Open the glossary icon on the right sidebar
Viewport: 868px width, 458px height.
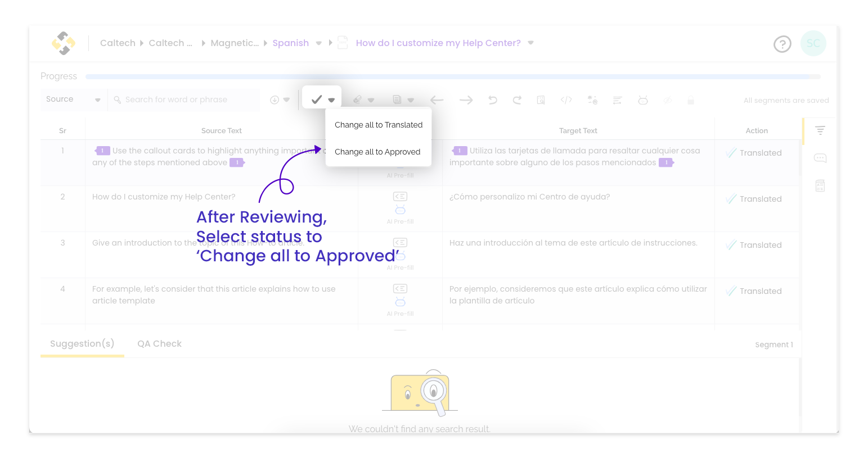(x=820, y=185)
